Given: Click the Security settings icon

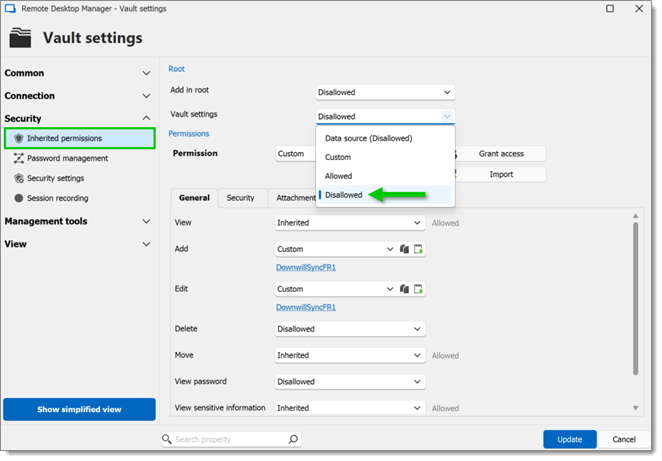Looking at the screenshot, I should coord(19,178).
